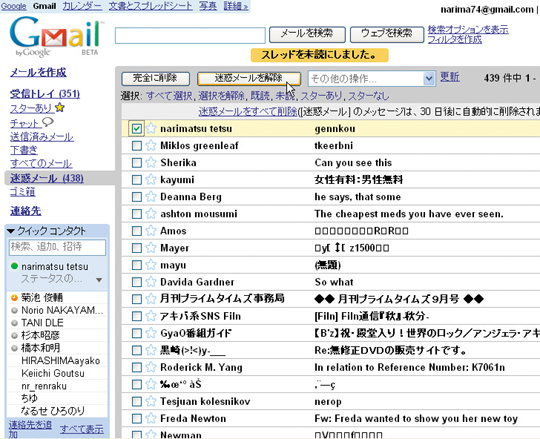The image size is (540, 439).
Task: Star the Deanna Berg message
Action: point(151,197)
